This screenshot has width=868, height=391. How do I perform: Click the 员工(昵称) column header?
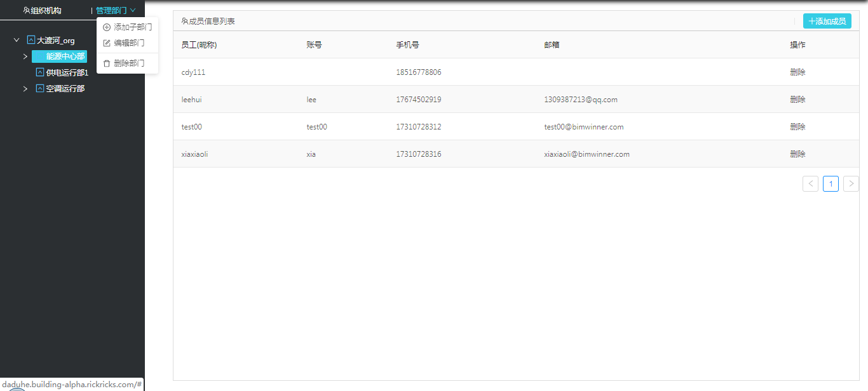coord(199,45)
